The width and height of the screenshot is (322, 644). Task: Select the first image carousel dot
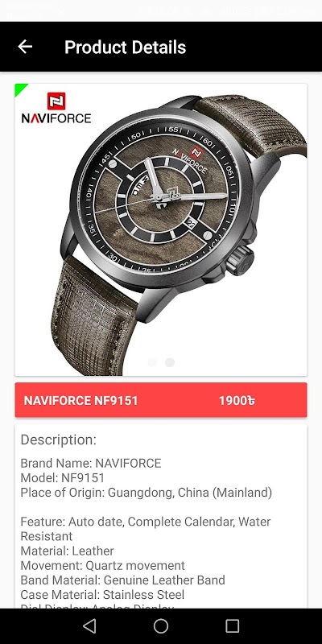pos(152,362)
